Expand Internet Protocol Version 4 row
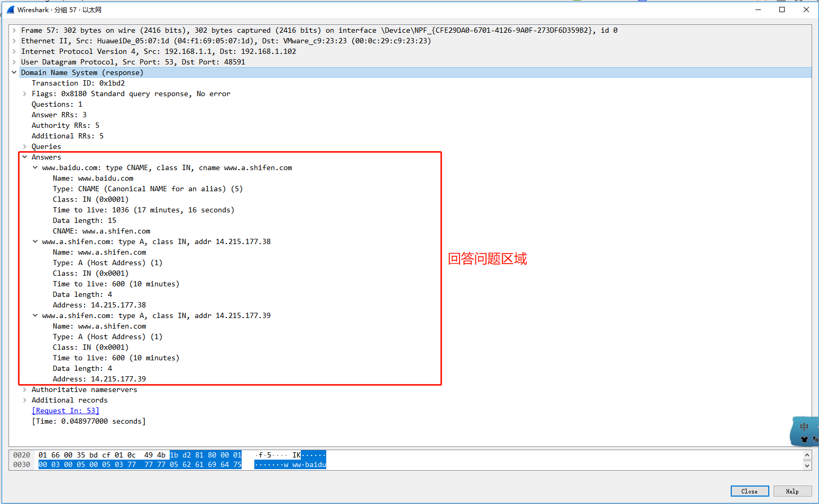 point(14,51)
